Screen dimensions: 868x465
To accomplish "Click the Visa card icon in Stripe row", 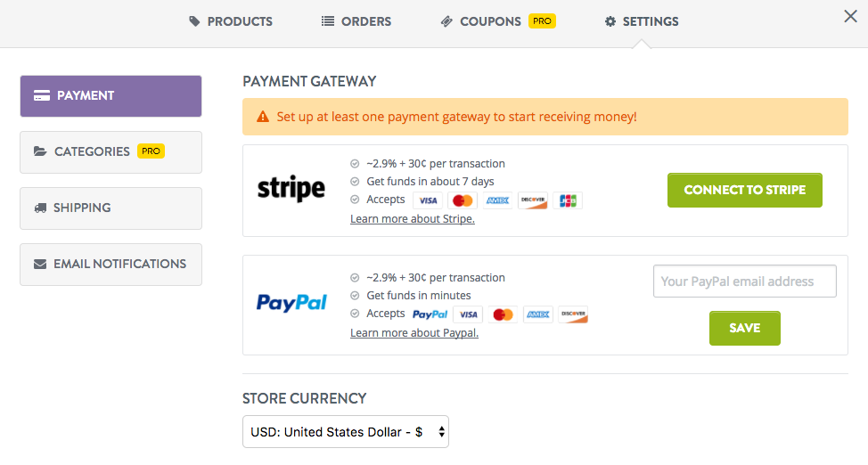I will point(428,200).
